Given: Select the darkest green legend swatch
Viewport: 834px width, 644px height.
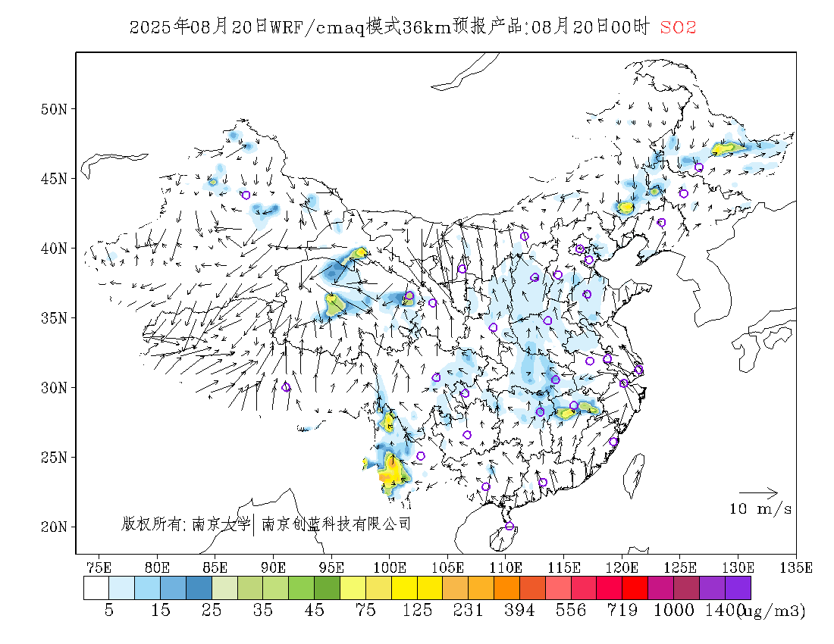Looking at the screenshot, I should point(327,588).
